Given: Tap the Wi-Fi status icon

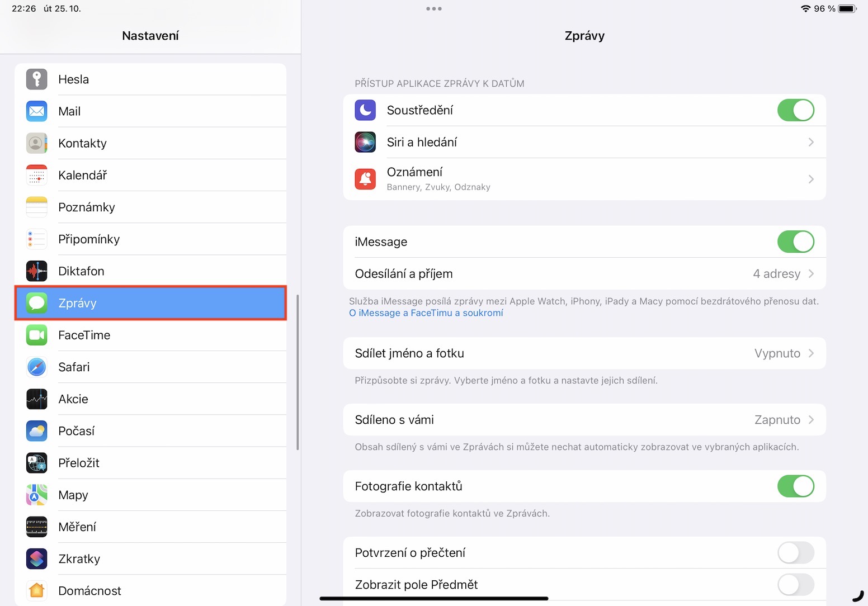Looking at the screenshot, I should [x=805, y=8].
